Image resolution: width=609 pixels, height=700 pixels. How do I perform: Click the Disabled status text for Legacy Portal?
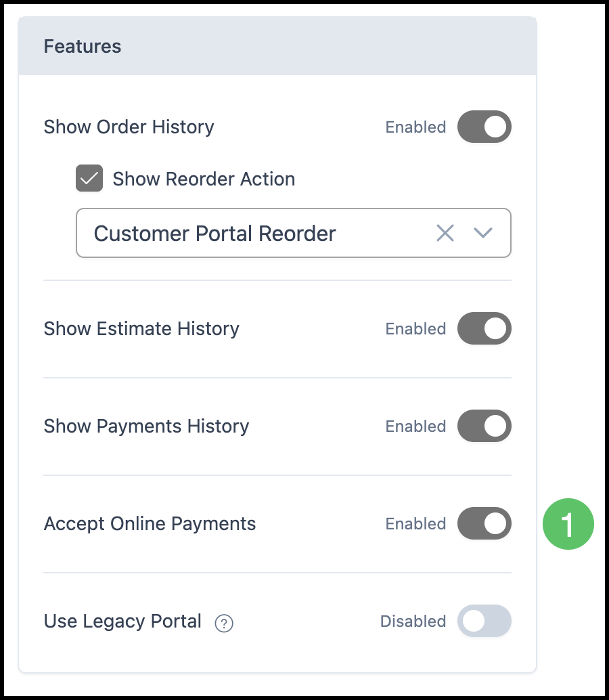click(413, 621)
